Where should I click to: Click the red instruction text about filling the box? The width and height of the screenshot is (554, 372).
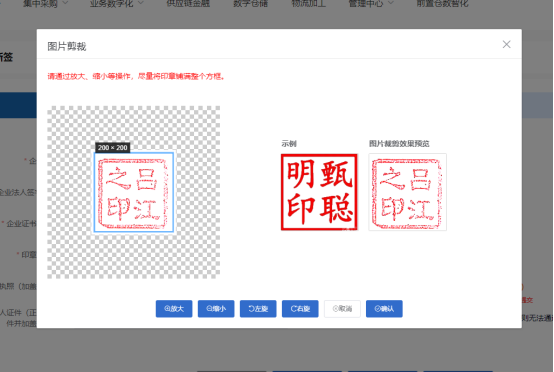pos(136,76)
